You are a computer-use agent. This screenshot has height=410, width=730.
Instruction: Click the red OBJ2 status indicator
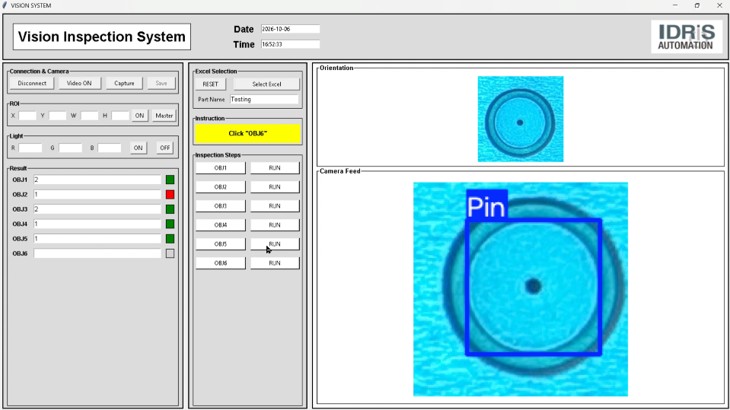[x=170, y=195]
